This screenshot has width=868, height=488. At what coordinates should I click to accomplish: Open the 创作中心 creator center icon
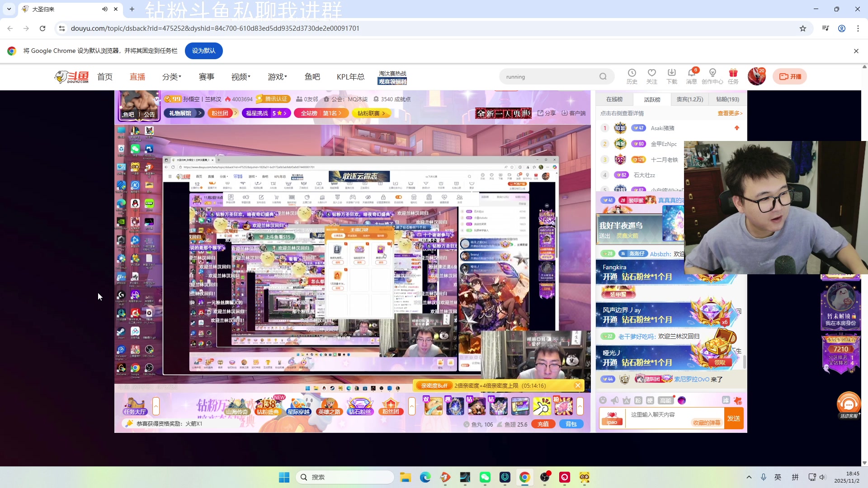712,76
